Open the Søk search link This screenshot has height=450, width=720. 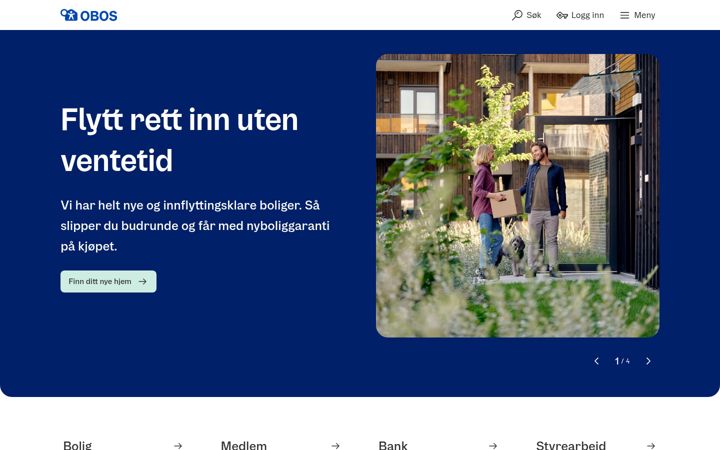(527, 15)
